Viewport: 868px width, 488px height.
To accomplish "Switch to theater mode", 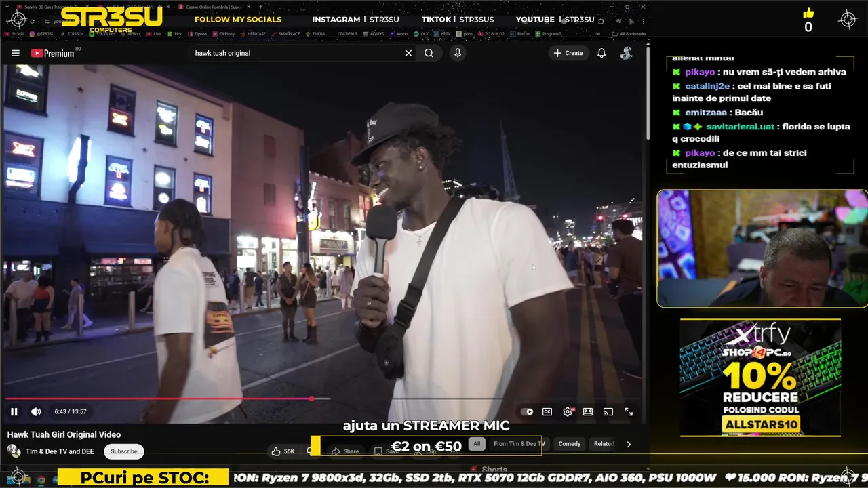I will 588,411.
